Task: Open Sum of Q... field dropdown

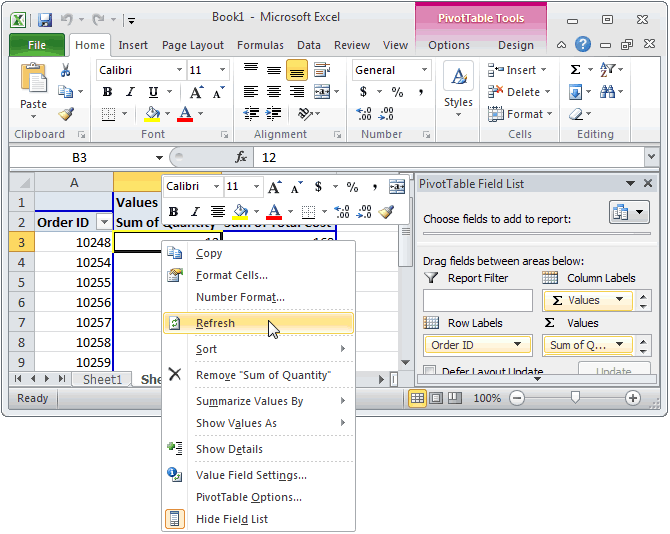Action: tap(620, 344)
